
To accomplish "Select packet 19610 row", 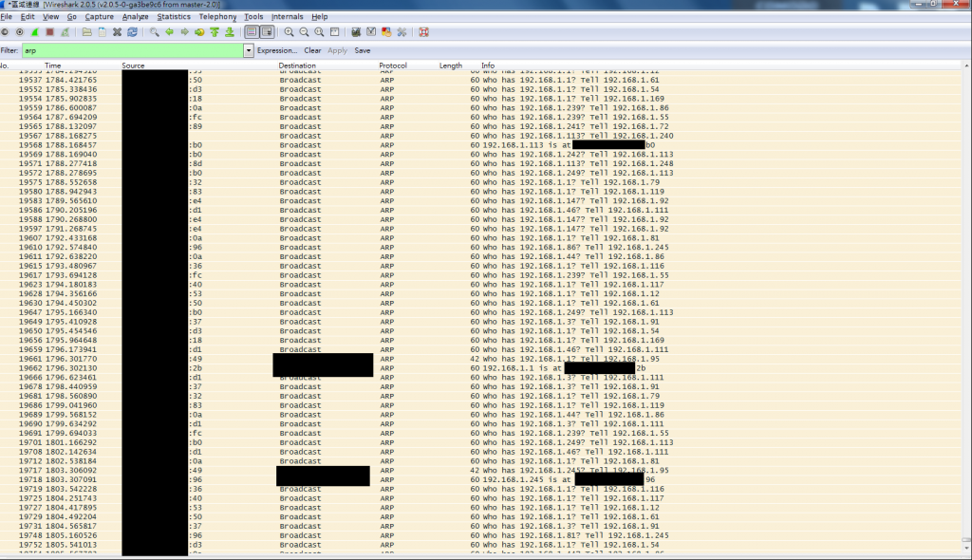I will (480, 248).
